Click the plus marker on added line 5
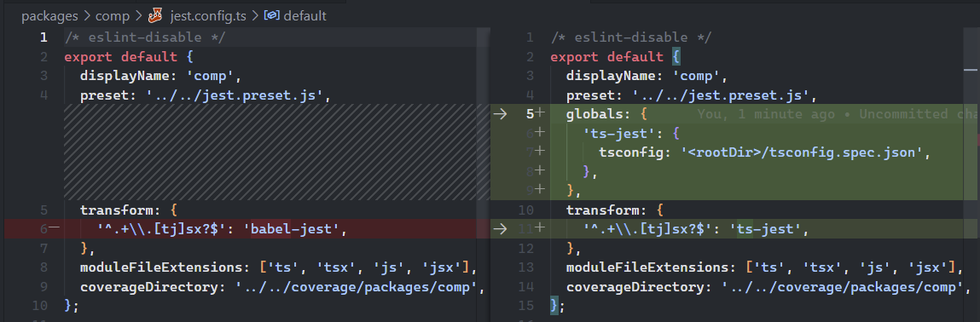 (539, 113)
